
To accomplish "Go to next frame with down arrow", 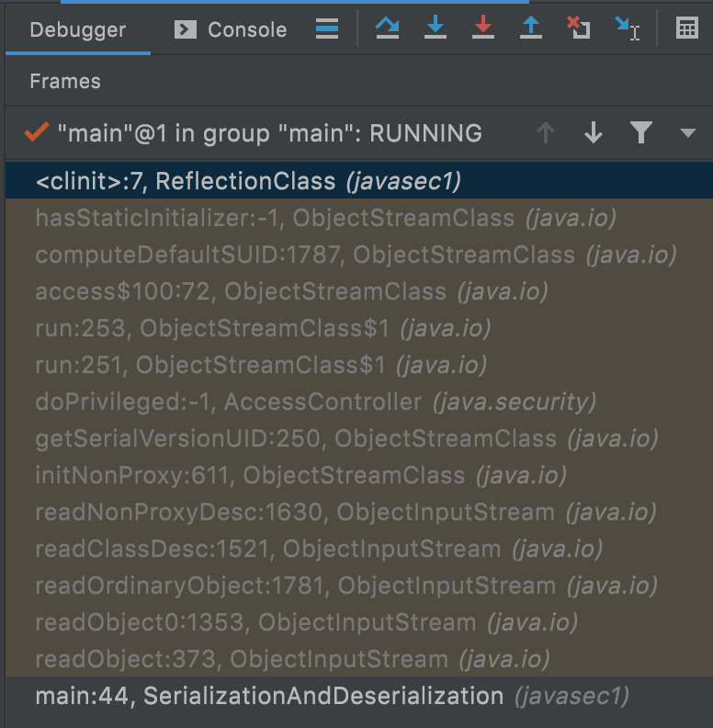I will click(594, 133).
